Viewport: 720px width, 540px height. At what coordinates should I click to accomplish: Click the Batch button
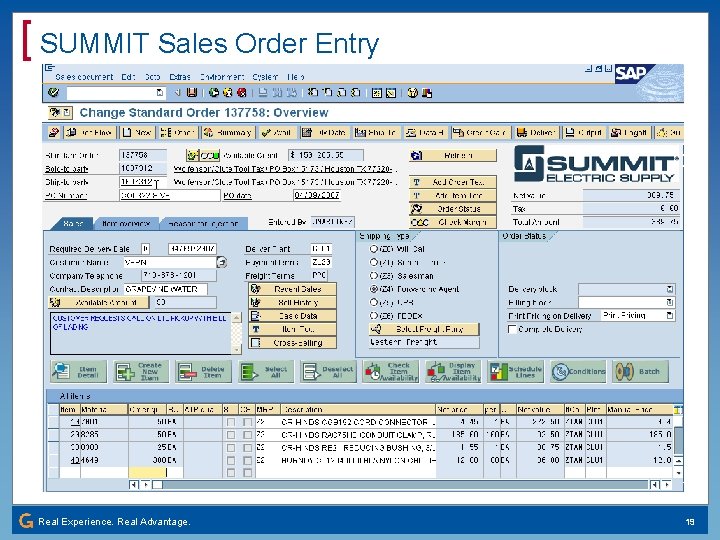point(640,371)
